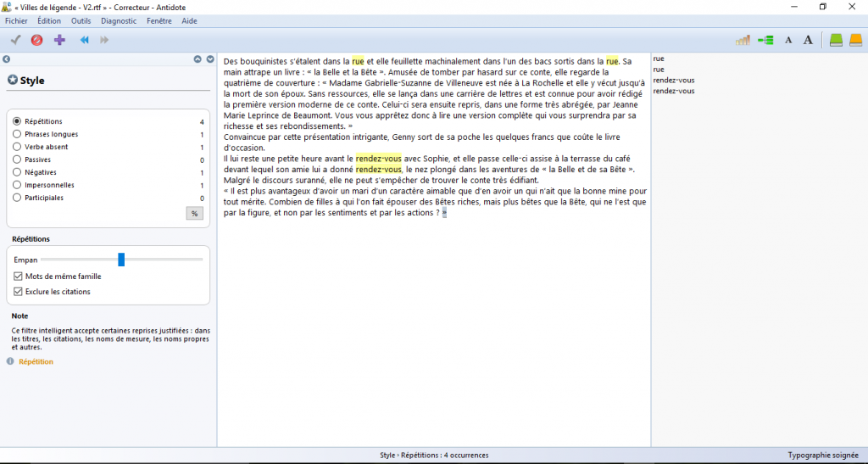Click the highlighted rendez-vous after 'a donné'
This screenshot has height=464, width=868.
click(379, 170)
